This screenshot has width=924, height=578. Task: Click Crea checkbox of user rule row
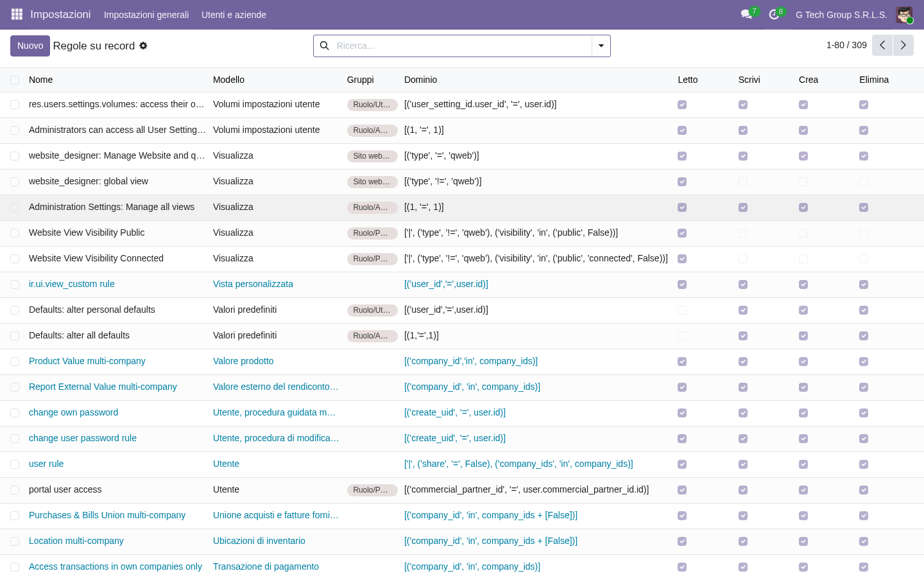[x=803, y=464]
